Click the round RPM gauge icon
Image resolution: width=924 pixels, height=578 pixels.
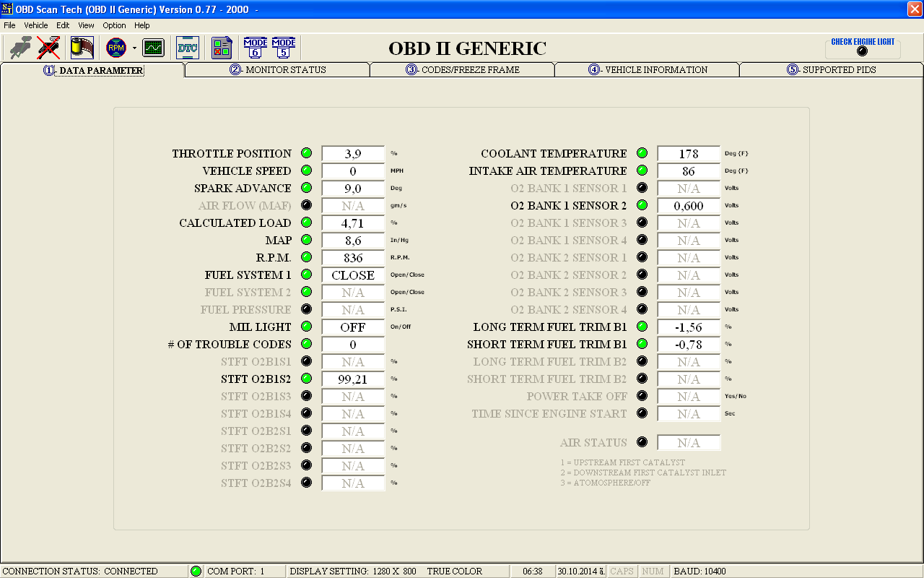[115, 48]
